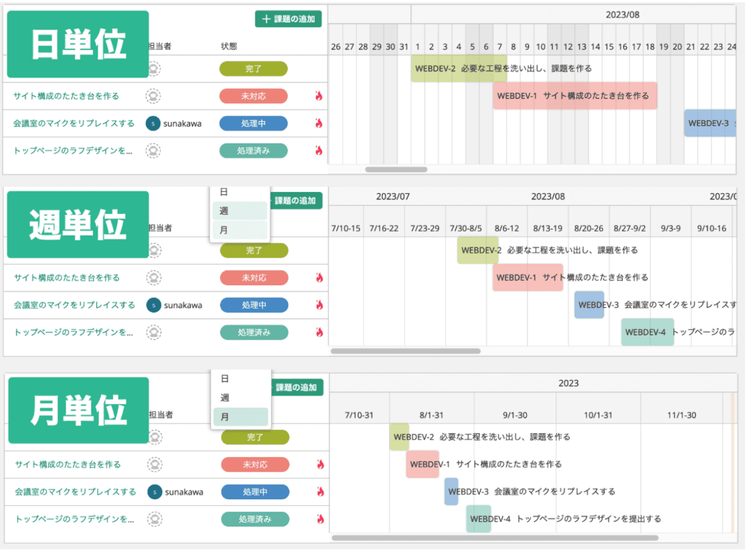
Task: Click the flame icon beside サイト構成のたたき台を作る
Action: pos(319,96)
